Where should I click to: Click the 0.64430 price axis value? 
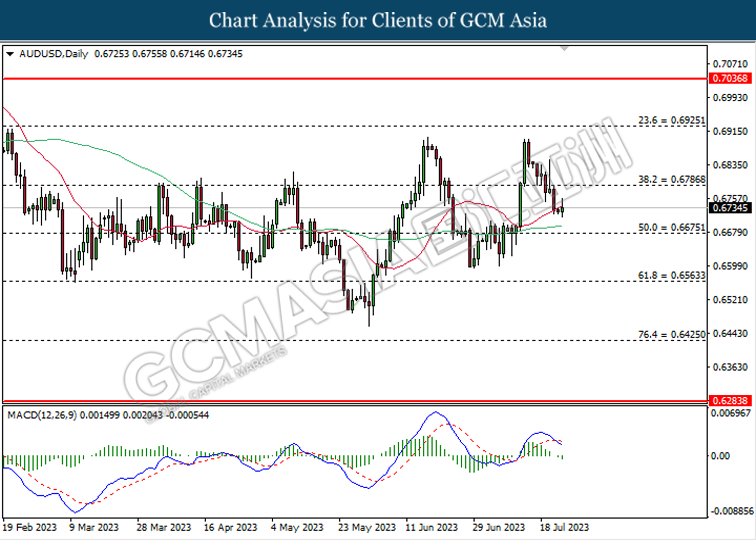click(730, 333)
